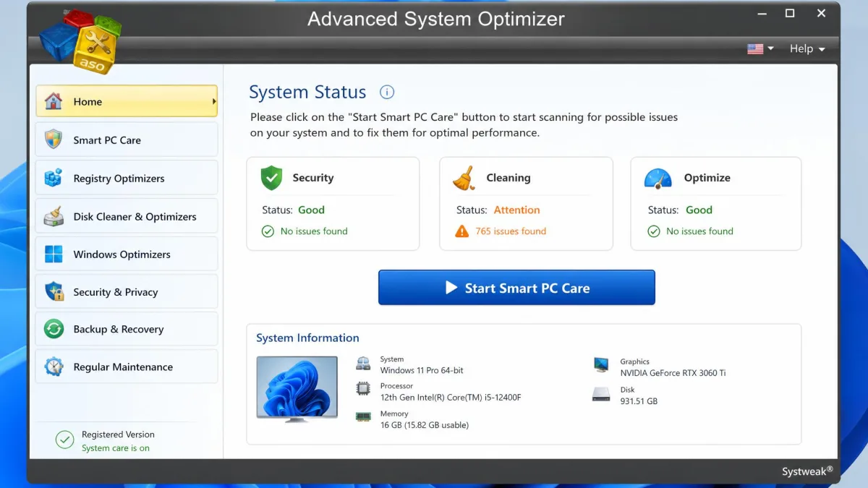Viewport: 868px width, 488px height.
Task: Click the Graphics monitor icon
Action: pyautogui.click(x=601, y=364)
